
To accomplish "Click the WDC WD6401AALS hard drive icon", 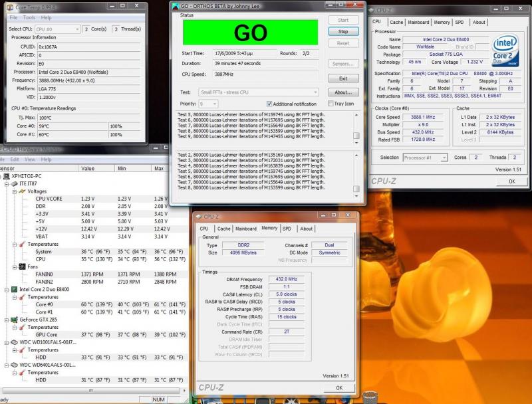I will [14, 365].
